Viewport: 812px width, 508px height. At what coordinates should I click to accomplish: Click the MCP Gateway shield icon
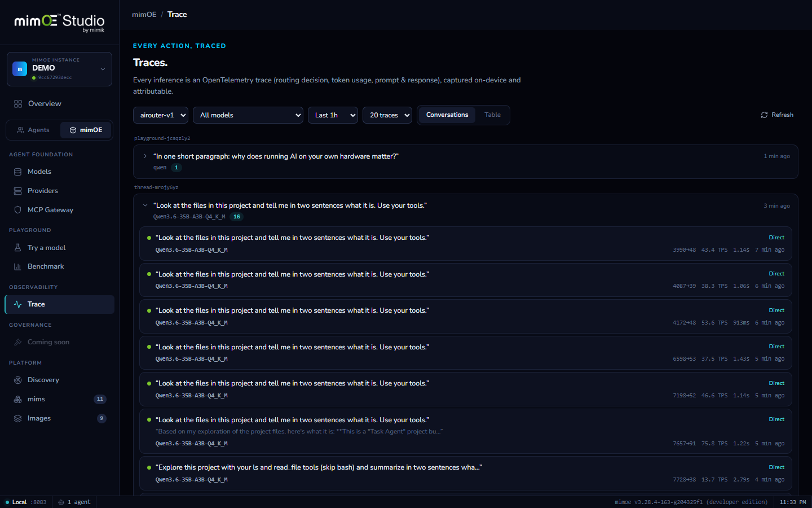click(x=18, y=210)
